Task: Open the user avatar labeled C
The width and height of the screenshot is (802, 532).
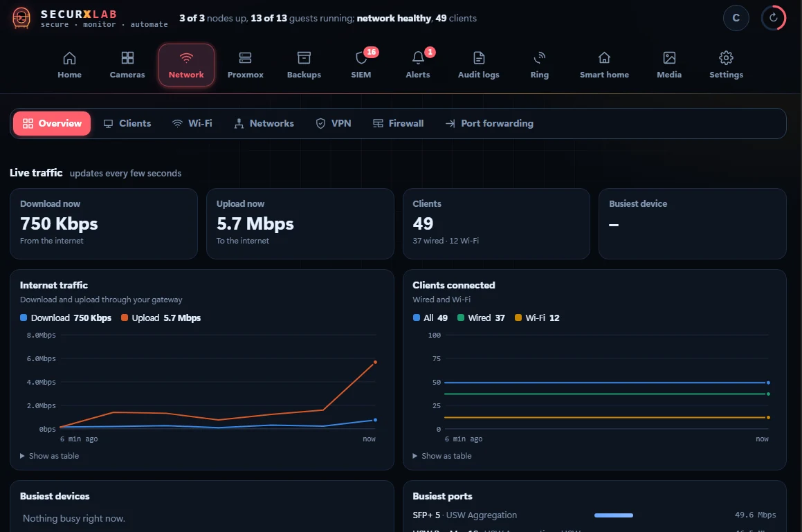Action: point(736,18)
